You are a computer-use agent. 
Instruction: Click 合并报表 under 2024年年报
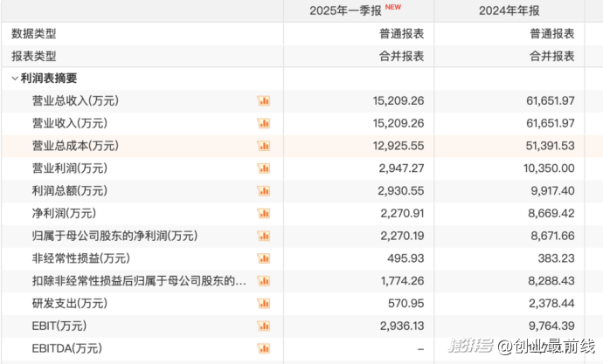[551, 56]
